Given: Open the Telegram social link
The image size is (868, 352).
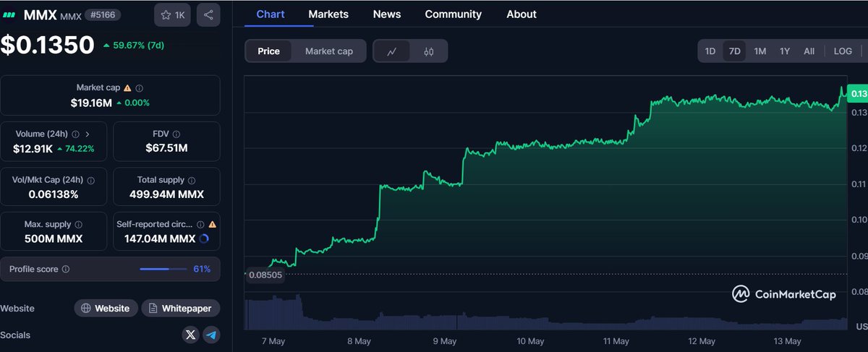Looking at the screenshot, I should pos(211,335).
